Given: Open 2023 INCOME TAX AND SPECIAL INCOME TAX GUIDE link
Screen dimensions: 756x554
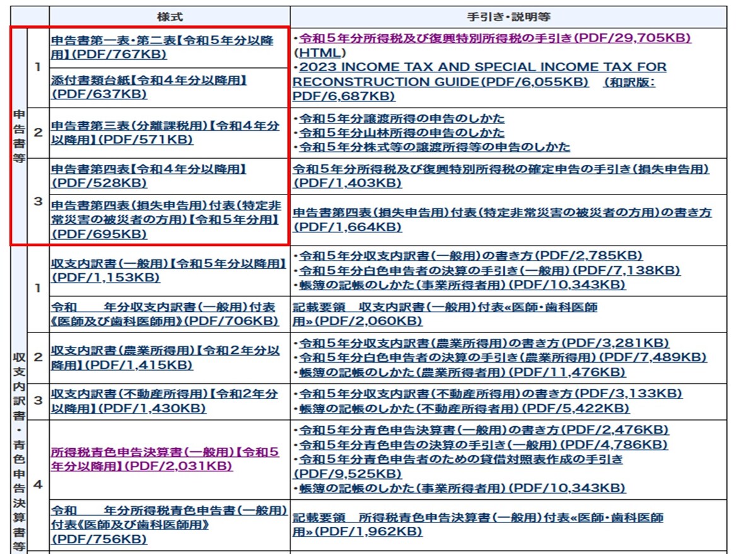Looking at the screenshot, I should 479,74.
